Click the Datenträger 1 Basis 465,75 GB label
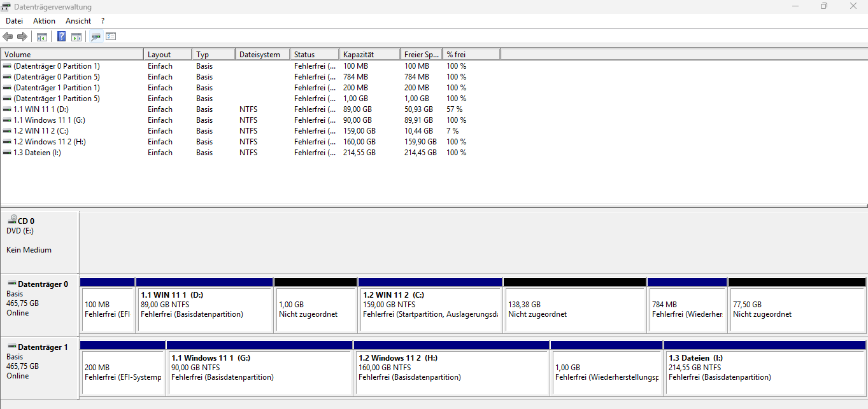 click(x=39, y=368)
